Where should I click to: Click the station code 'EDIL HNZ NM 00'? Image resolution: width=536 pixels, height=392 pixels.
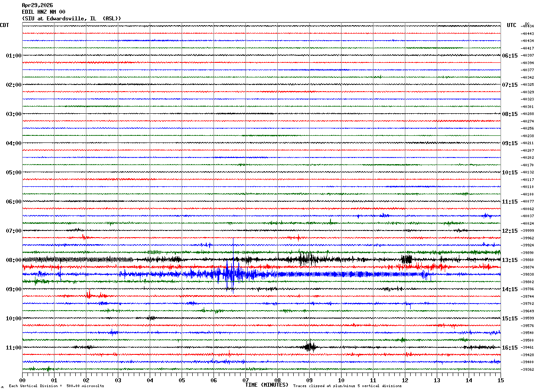tap(43, 12)
